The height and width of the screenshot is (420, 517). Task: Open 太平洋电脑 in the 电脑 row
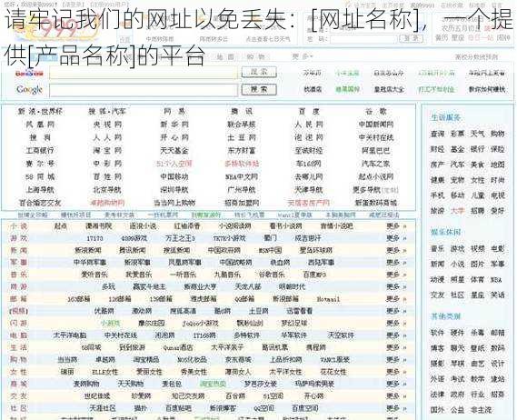[x=70, y=335]
